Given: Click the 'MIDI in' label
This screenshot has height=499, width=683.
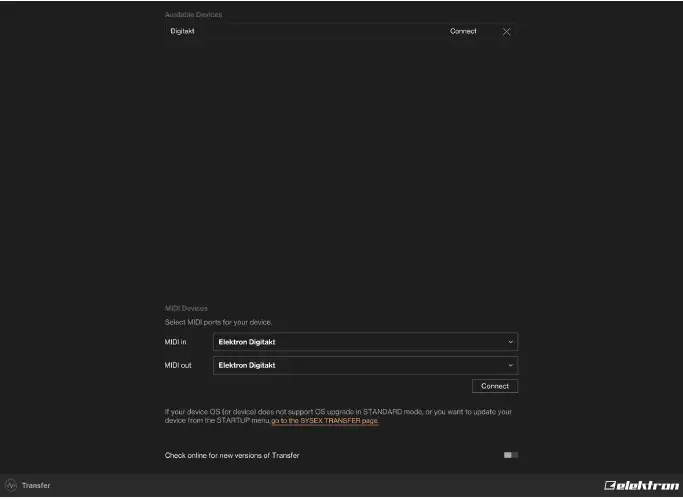Looking at the screenshot, I should pyautogui.click(x=176, y=342).
